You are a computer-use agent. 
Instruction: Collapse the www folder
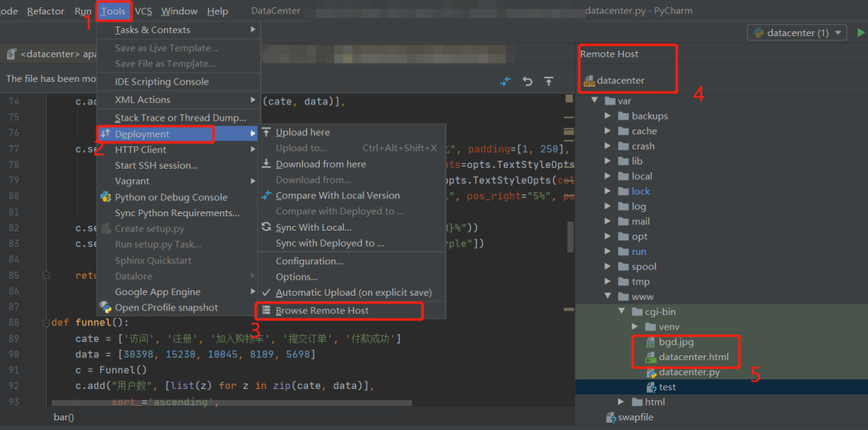[608, 297]
